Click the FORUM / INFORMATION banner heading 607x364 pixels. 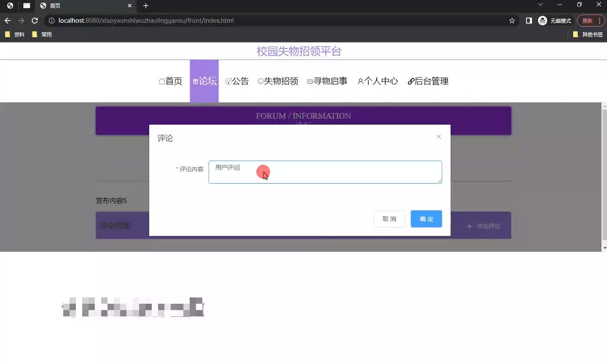coord(303,116)
